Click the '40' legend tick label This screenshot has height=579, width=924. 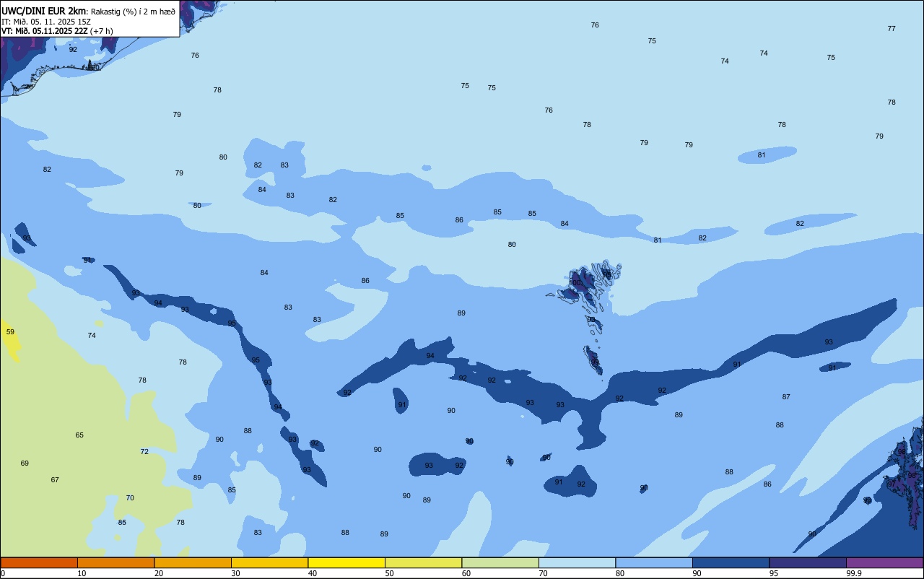pyautogui.click(x=313, y=573)
